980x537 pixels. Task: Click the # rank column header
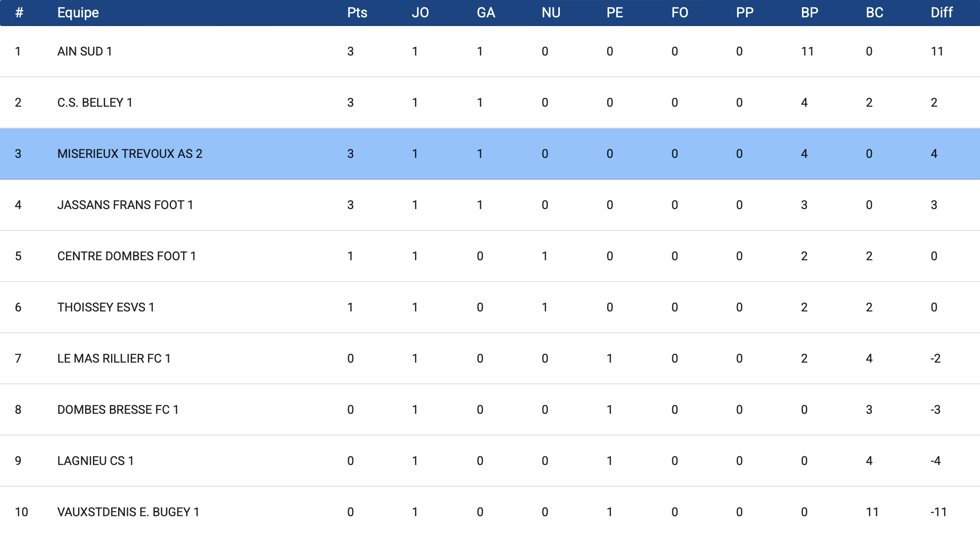coord(19,13)
